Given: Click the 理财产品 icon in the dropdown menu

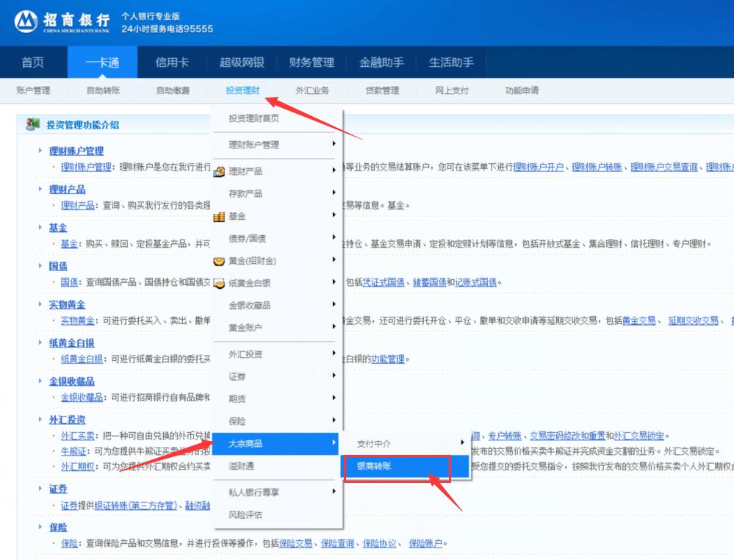Looking at the screenshot, I should click(219, 171).
